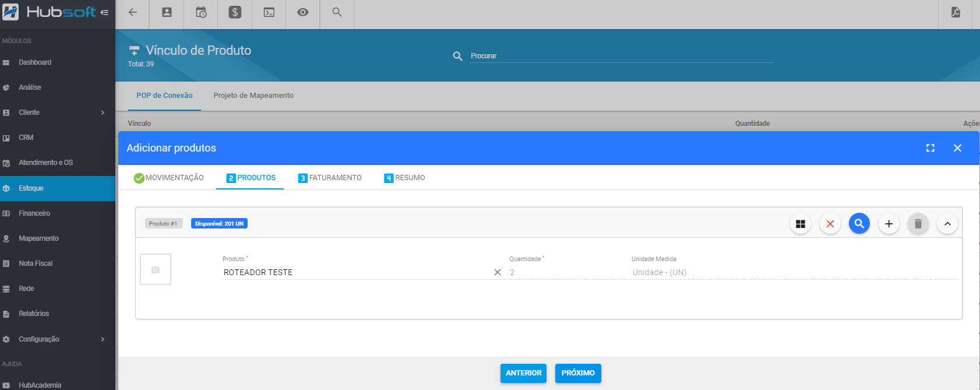The image size is (980, 390).
Task: Open the financial dollar toolbar icon
Action: coord(235,12)
